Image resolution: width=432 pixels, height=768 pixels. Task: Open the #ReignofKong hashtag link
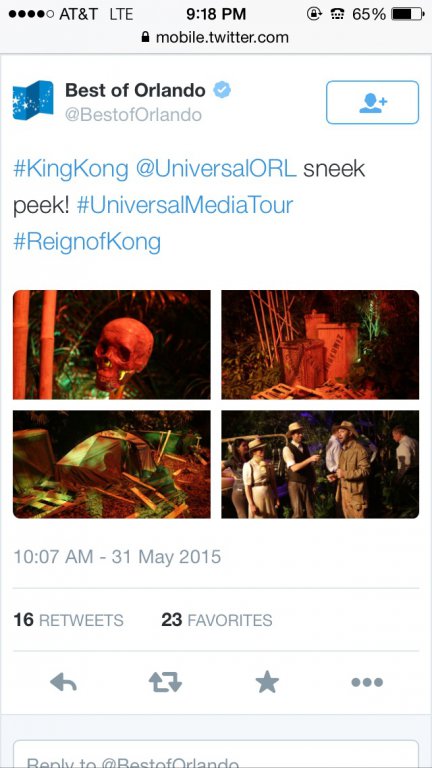[x=87, y=242]
